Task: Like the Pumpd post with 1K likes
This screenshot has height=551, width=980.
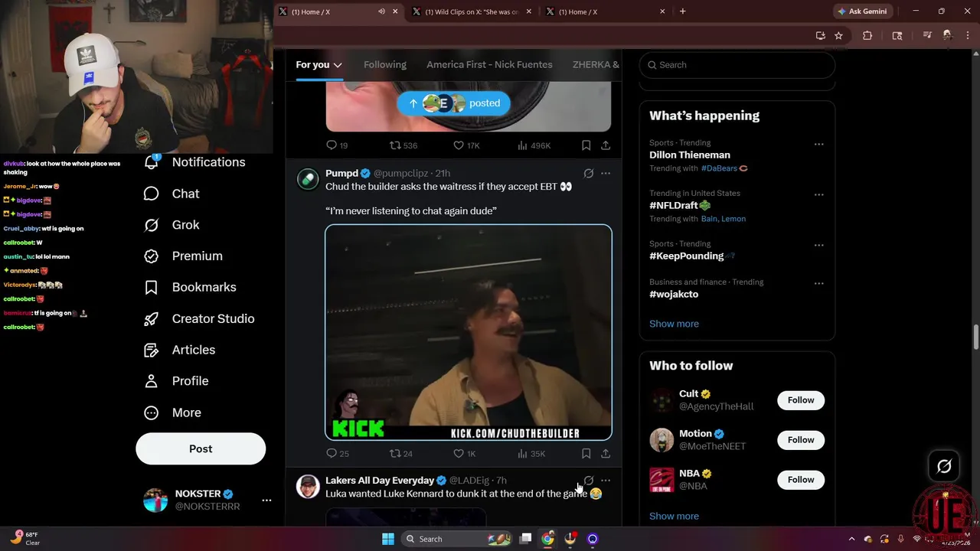Action: (x=464, y=454)
